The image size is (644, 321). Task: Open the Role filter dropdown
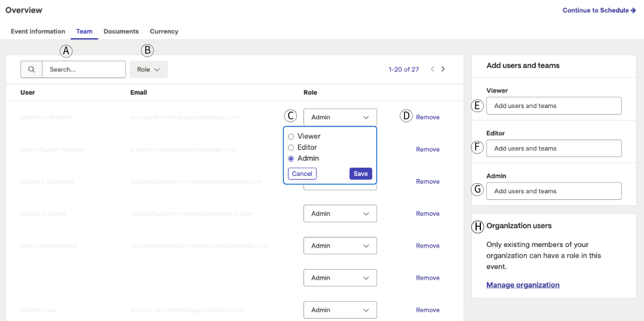coord(149,70)
